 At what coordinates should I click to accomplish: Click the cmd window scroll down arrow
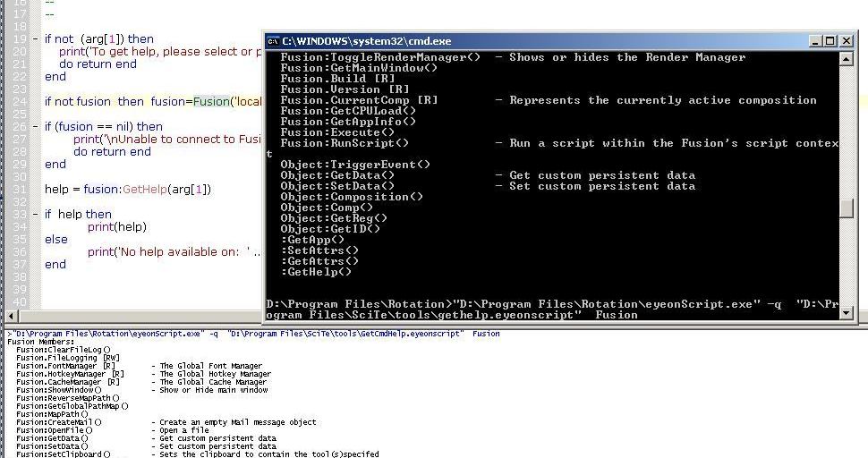click(847, 313)
